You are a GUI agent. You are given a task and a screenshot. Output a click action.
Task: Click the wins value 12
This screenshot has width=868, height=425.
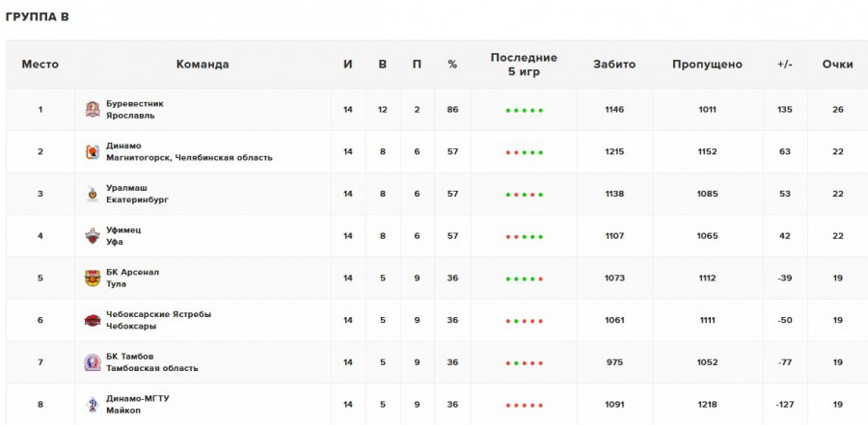point(383,110)
